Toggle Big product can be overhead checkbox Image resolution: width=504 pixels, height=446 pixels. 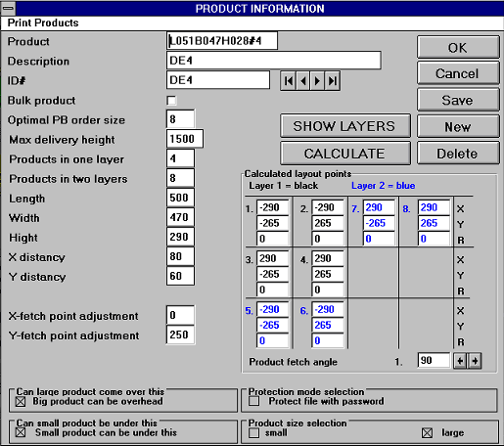pos(21,401)
